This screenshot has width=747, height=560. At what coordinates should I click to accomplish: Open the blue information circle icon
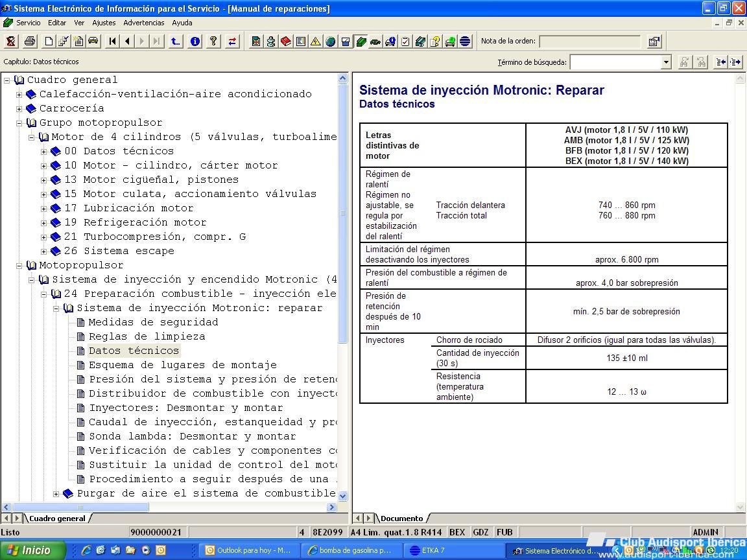point(195,41)
